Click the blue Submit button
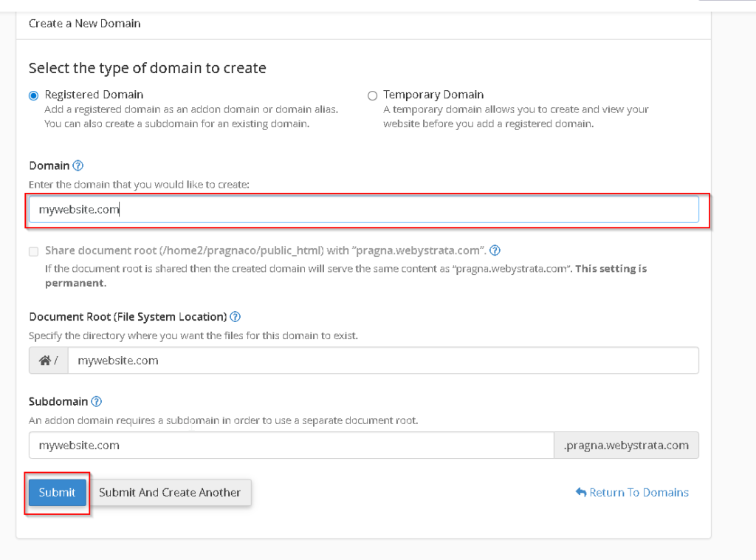756x560 pixels. coord(58,493)
